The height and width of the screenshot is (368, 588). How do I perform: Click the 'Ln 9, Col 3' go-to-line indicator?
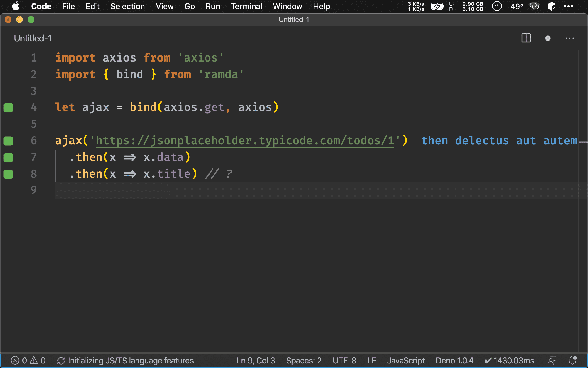pyautogui.click(x=256, y=361)
